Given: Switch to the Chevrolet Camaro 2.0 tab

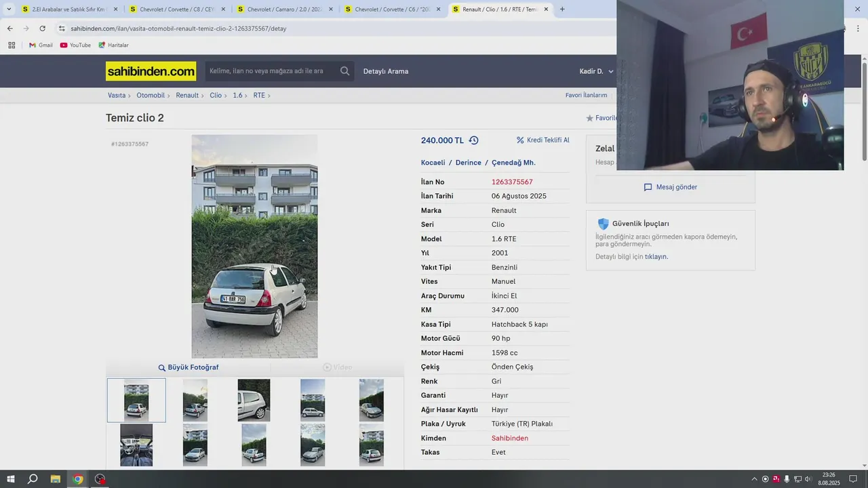Looking at the screenshot, I should [285, 9].
